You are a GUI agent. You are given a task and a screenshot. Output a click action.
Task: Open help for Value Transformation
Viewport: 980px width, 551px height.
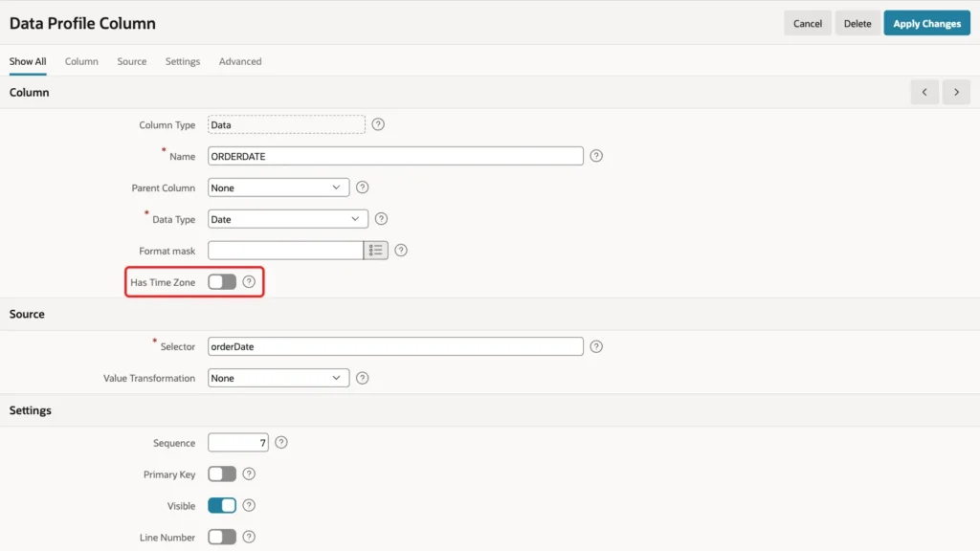362,378
